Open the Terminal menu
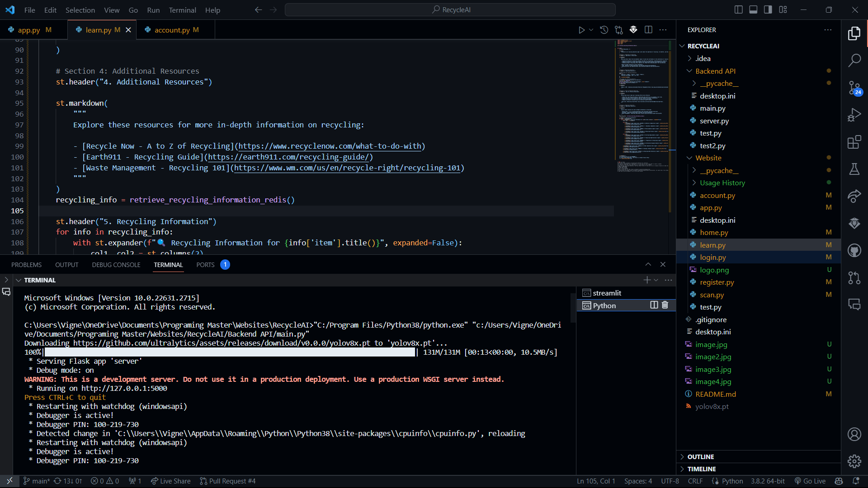The width and height of the screenshot is (868, 488). 182,10
